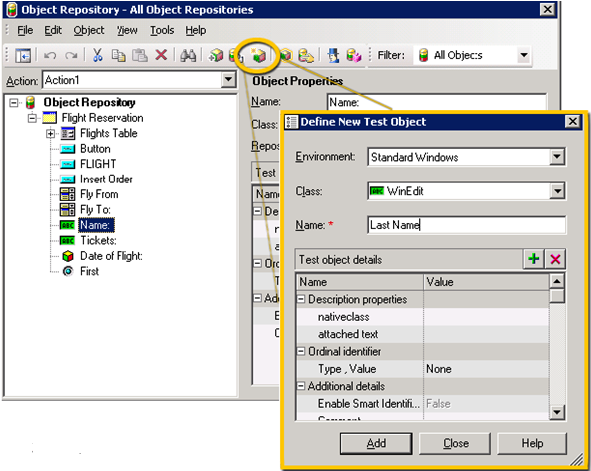Collapse the Object Repository root node
The image size is (591, 471).
tap(14, 102)
